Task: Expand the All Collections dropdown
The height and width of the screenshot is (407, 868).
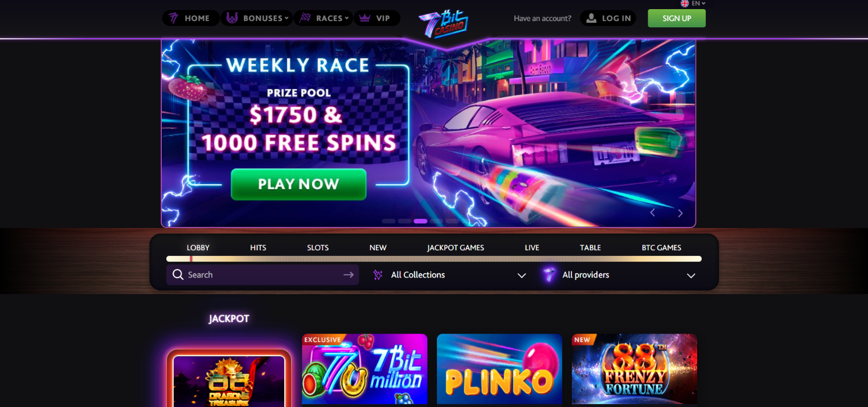Action: click(449, 275)
